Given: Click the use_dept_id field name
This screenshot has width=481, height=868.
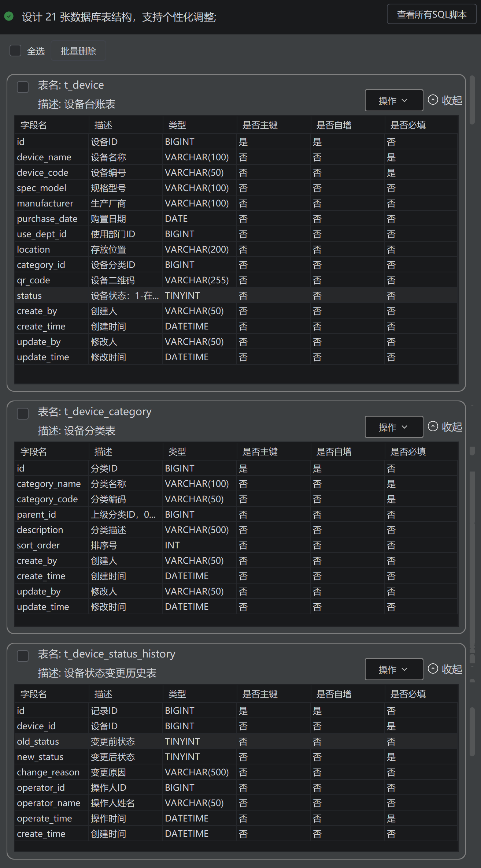Looking at the screenshot, I should (x=42, y=234).
